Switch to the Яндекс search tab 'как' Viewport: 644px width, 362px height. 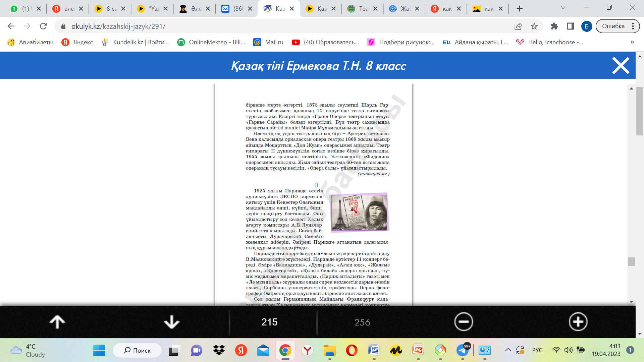(442, 9)
